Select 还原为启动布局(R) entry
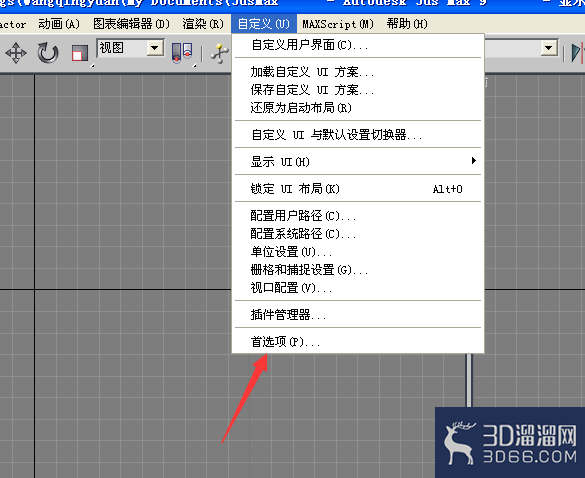Viewport: 585px width, 478px height. pos(358,108)
